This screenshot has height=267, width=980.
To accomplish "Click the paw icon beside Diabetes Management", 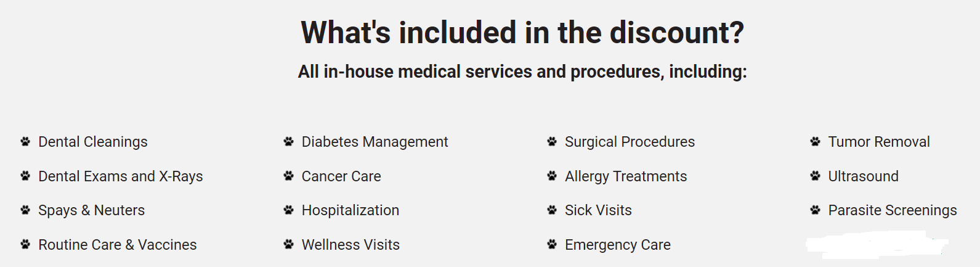I will pyautogui.click(x=288, y=142).
